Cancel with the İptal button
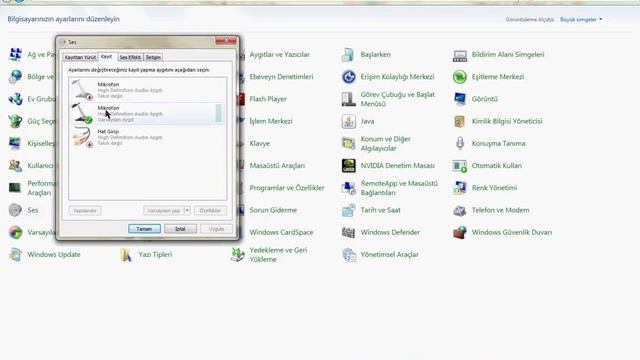640x360 pixels. [x=180, y=229]
